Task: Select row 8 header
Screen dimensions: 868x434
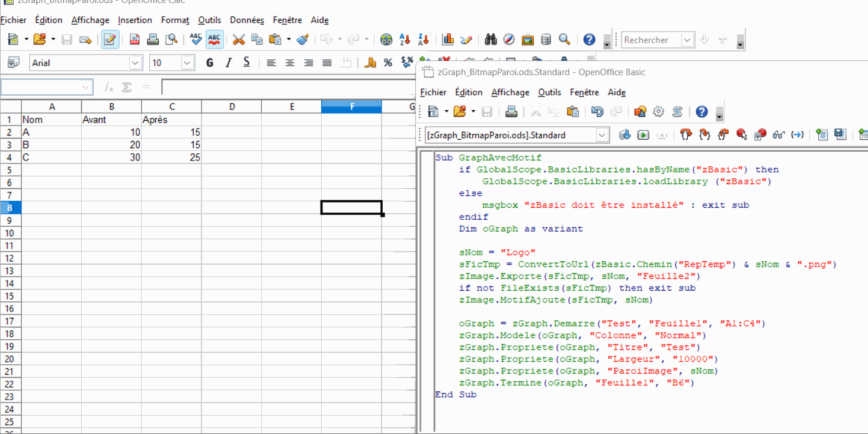Action: [x=9, y=208]
